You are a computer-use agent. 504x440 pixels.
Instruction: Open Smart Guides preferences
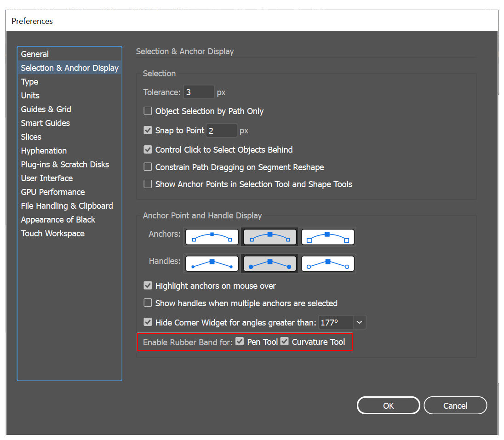click(69, 123)
